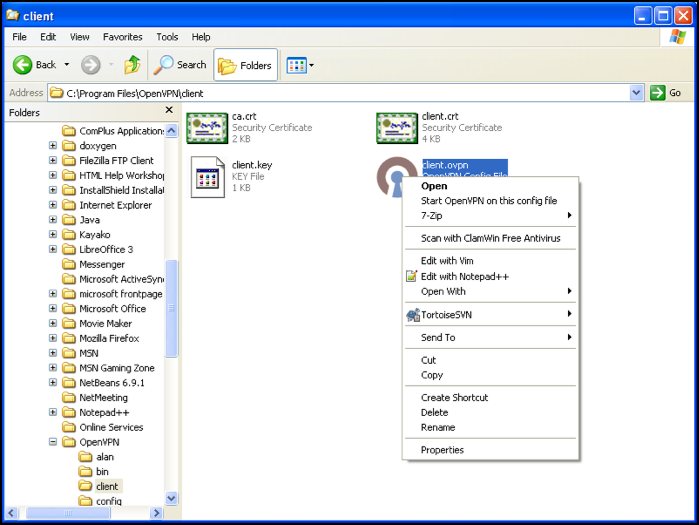
Task: Select the client.key file icon
Action: click(x=208, y=177)
